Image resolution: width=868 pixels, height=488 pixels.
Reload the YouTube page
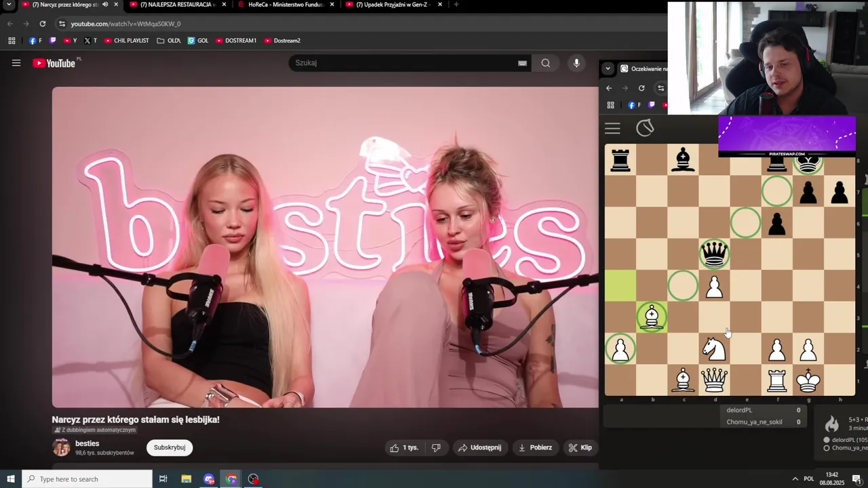(x=42, y=24)
